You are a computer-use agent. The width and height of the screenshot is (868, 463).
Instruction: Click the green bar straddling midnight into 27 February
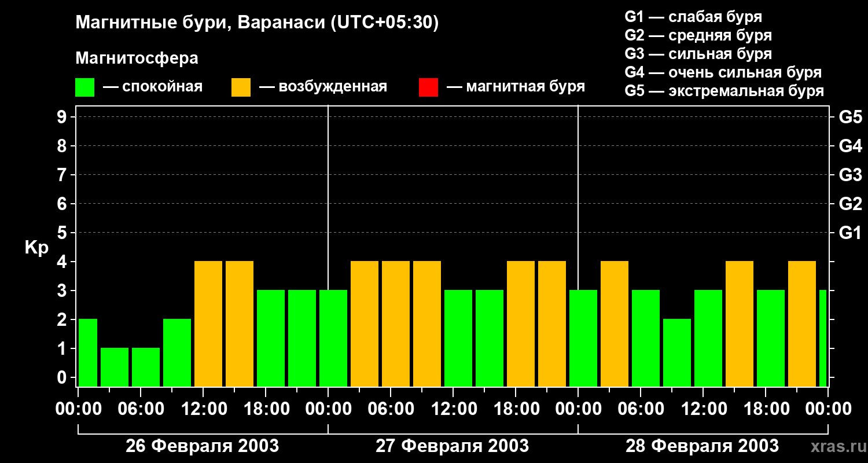(x=333, y=338)
